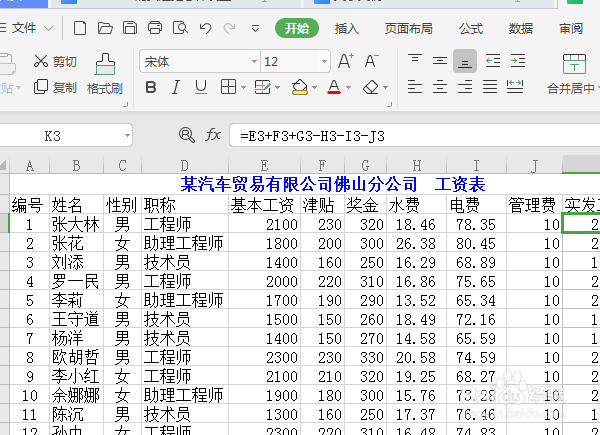The image size is (600, 435).
Task: Open the insert function fx dialog
Action: click(x=213, y=135)
